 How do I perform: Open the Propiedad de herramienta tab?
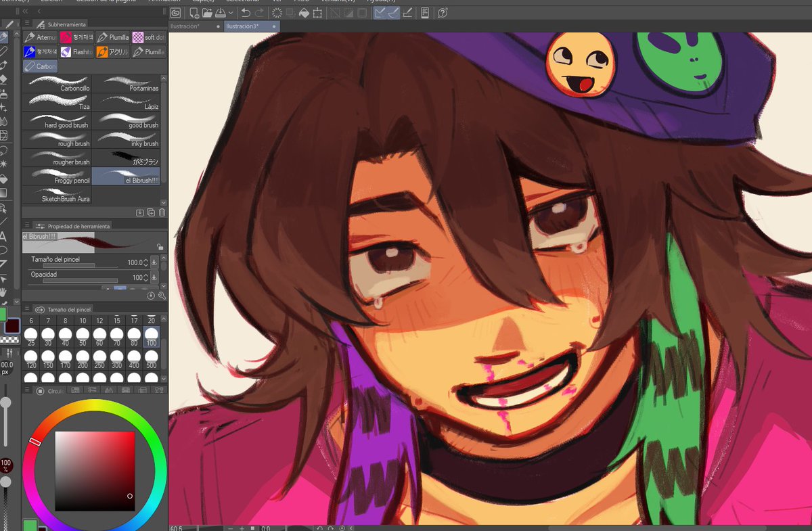point(72,225)
